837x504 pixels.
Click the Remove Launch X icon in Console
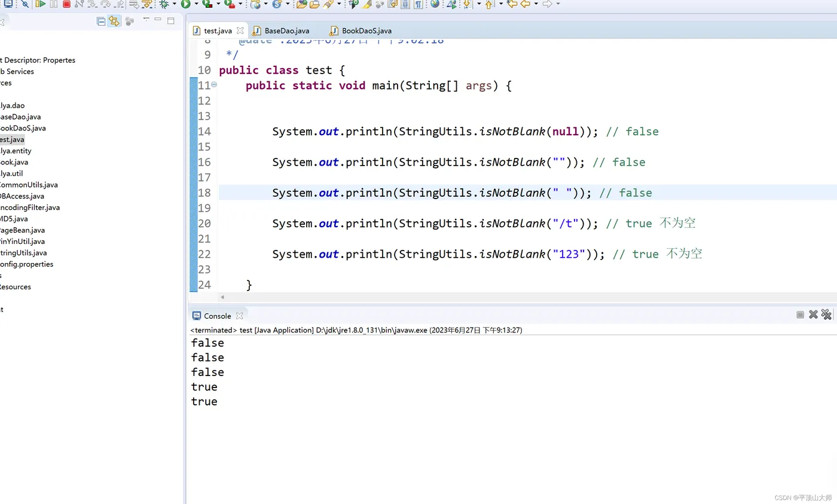point(813,314)
